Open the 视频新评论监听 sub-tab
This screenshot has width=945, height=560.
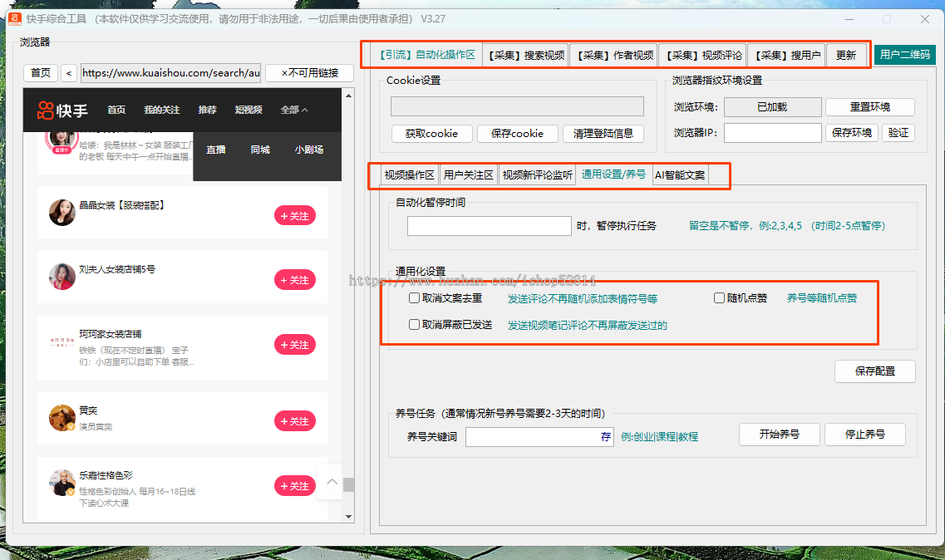pos(538,174)
